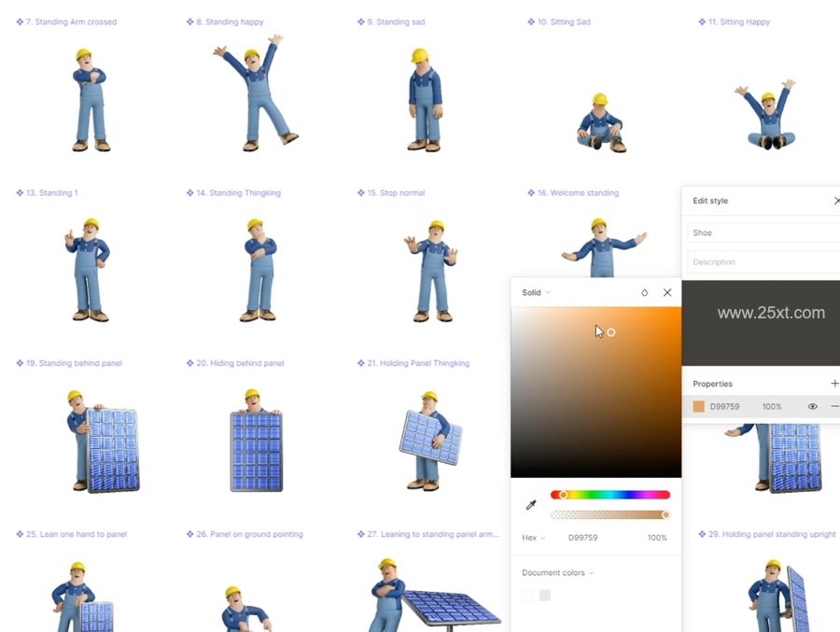Image resolution: width=840 pixels, height=632 pixels.
Task: Select component label 26. Panel on ground pointing
Action: (245, 534)
